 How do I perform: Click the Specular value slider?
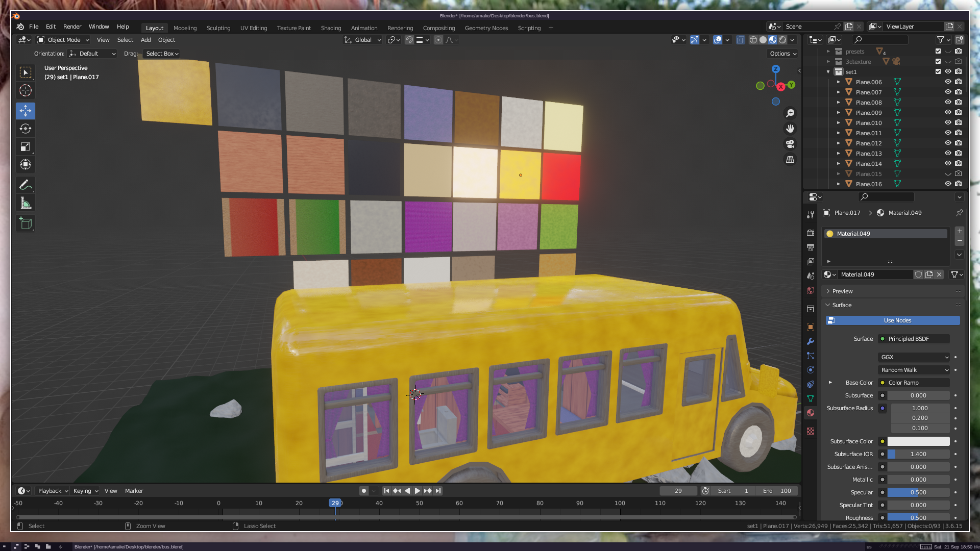[918, 492]
